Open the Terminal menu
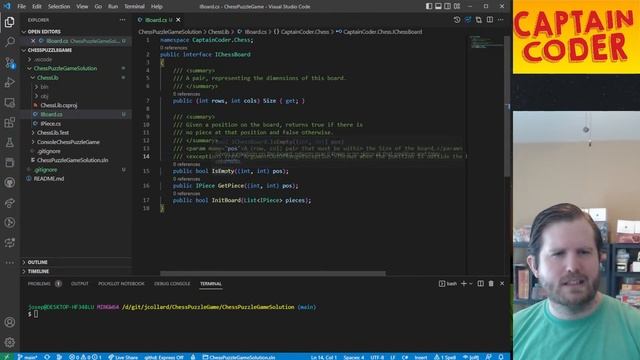Viewport: 640px width, 360px height. click(134, 7)
